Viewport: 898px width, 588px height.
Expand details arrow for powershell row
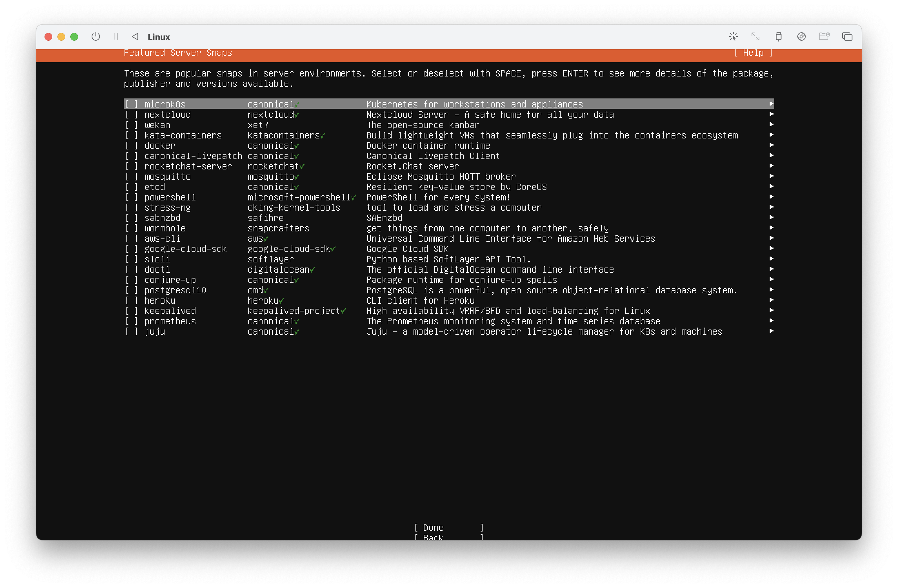pos(771,197)
